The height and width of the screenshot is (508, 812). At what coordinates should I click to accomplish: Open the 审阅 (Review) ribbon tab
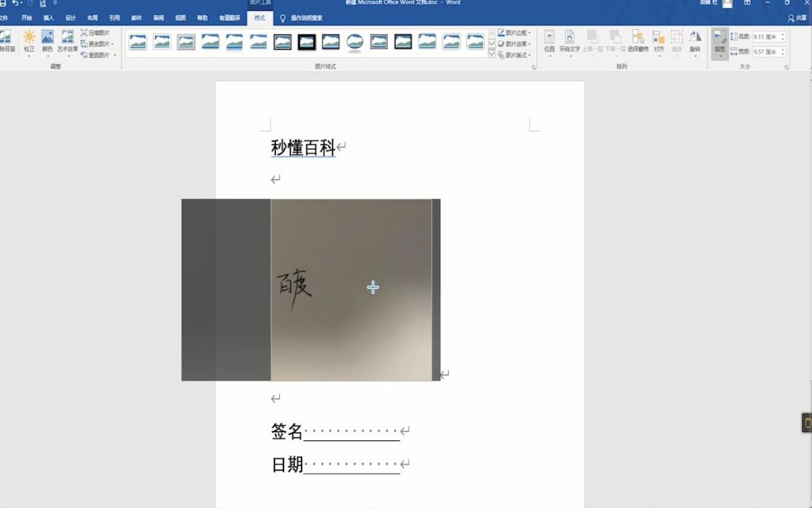coord(158,18)
